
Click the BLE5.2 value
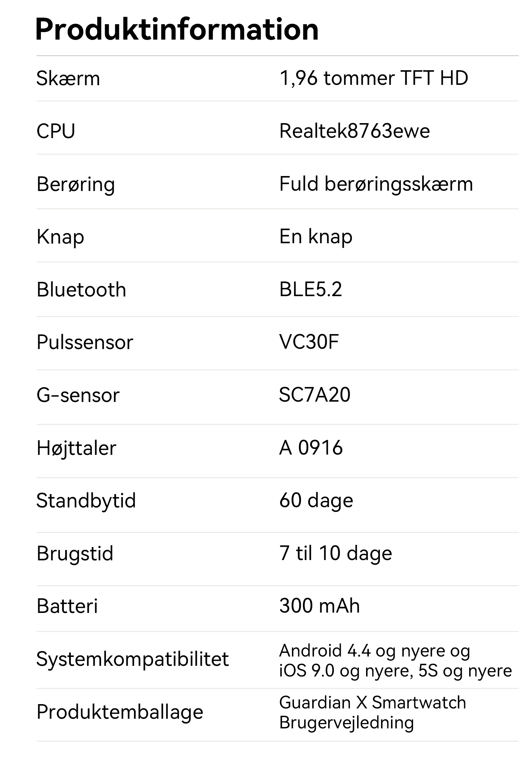tap(310, 289)
